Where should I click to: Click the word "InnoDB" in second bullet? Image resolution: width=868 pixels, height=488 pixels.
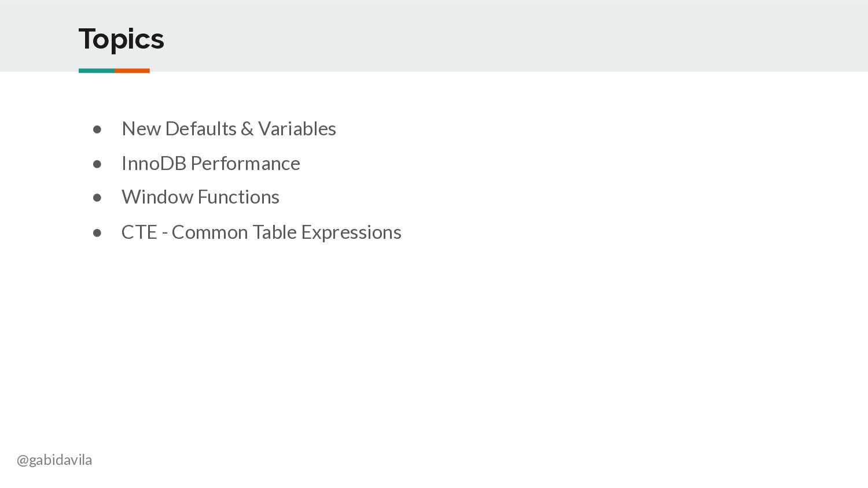pyautogui.click(x=154, y=163)
